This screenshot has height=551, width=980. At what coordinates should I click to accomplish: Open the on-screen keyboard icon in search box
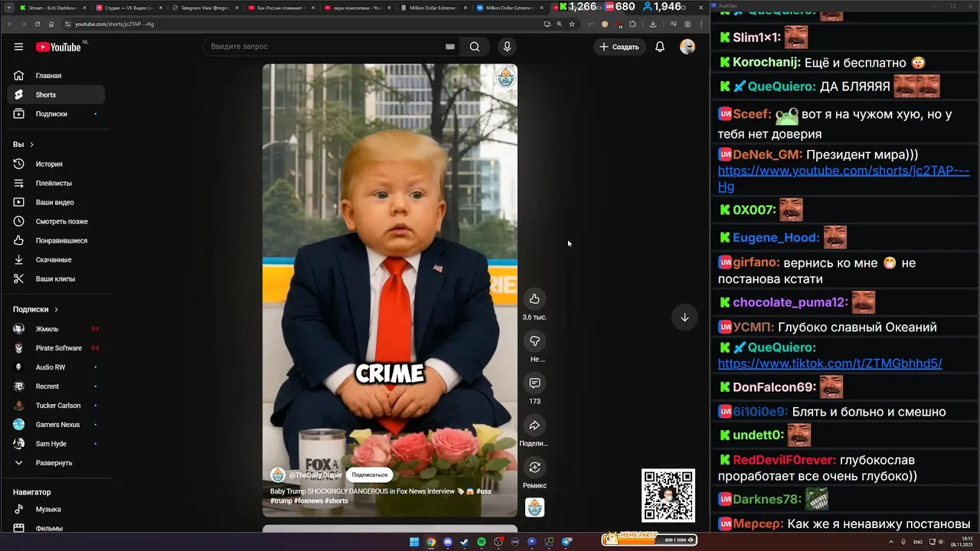[450, 47]
